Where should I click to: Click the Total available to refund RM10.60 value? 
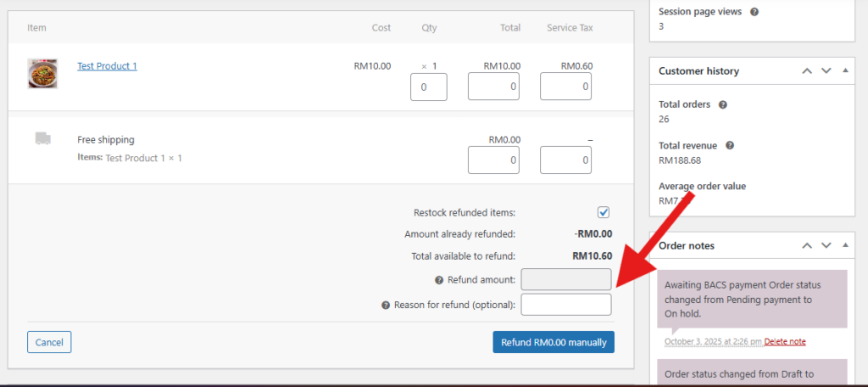[592, 256]
